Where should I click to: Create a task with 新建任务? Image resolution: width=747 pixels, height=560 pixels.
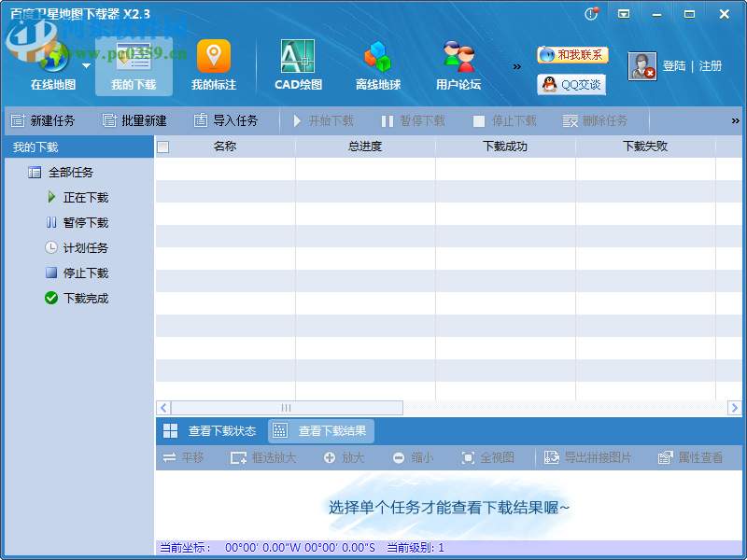[x=43, y=121]
